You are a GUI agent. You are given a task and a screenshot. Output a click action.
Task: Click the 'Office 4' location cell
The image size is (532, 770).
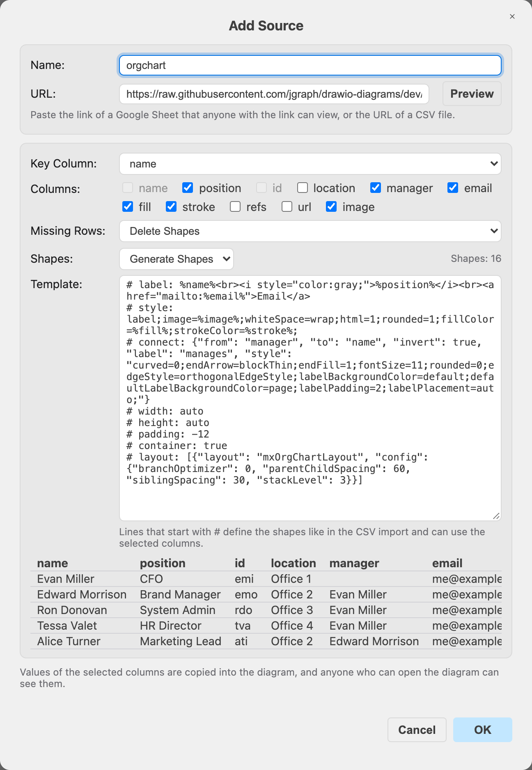292,626
